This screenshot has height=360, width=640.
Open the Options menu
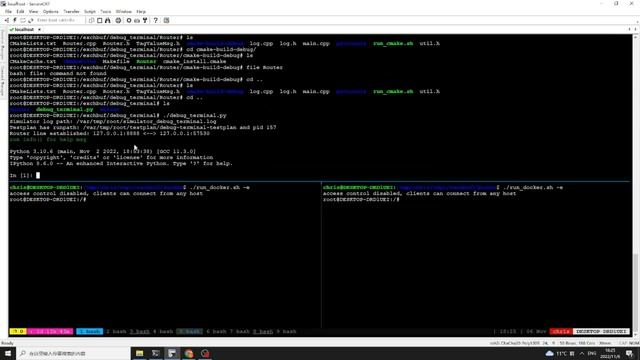pos(51,11)
